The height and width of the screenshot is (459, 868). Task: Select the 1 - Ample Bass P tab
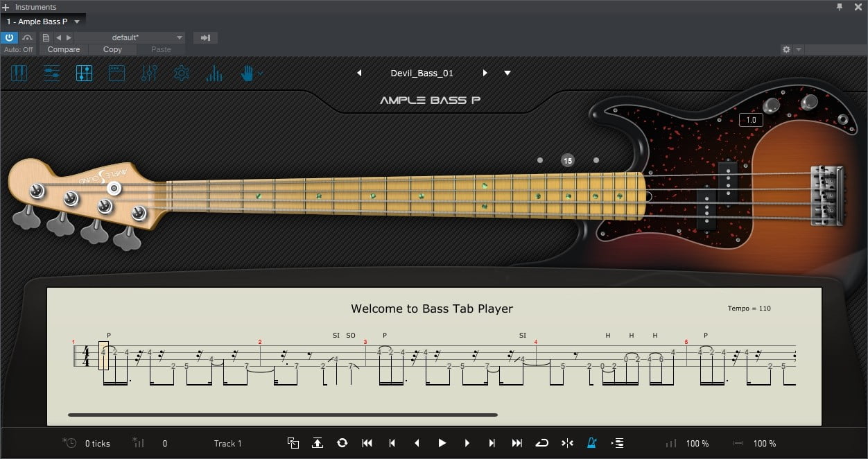point(43,21)
